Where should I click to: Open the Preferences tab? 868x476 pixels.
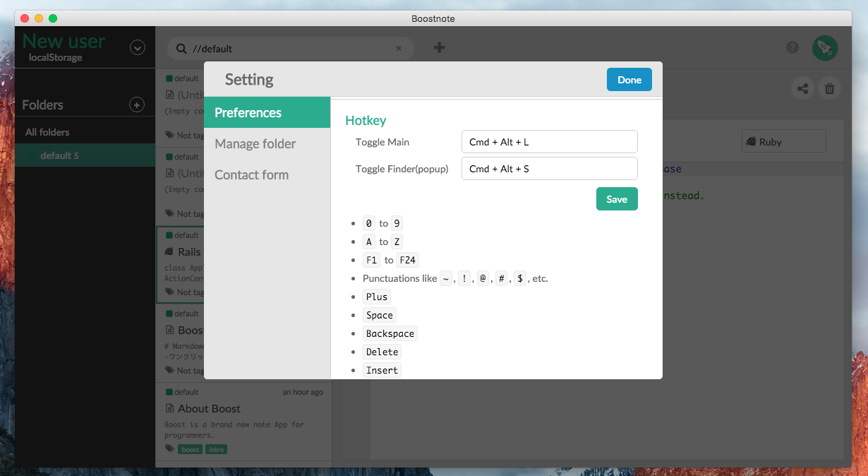[267, 112]
